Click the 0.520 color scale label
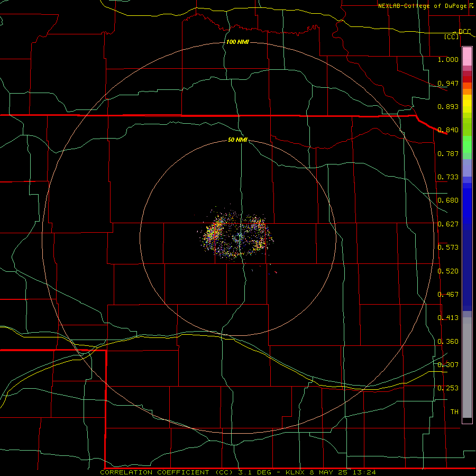 448,271
